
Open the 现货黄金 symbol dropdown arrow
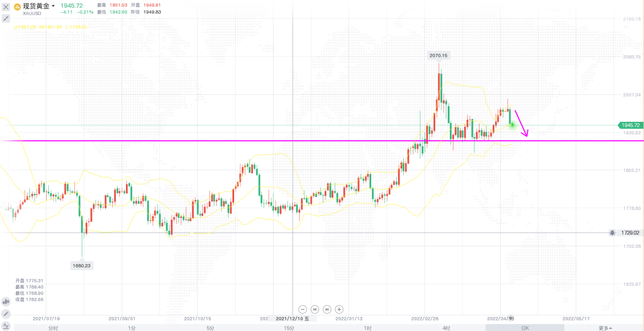point(53,7)
